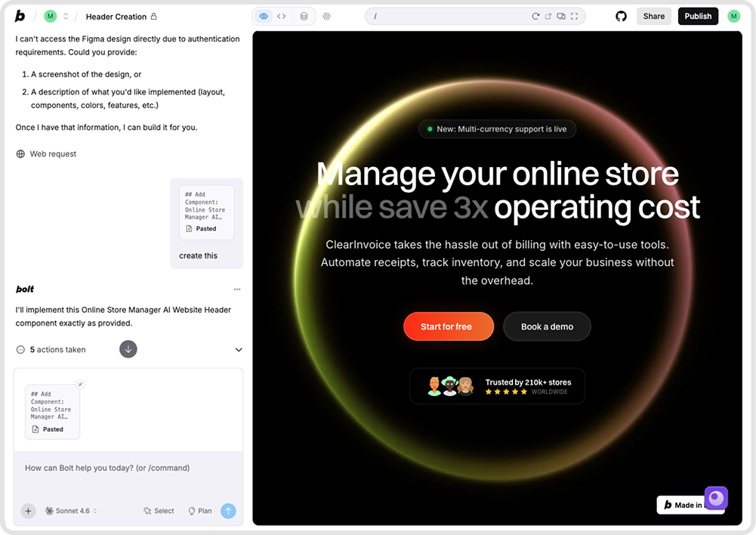Click the scroll-to-bottom arrow in chat

pyautogui.click(x=128, y=349)
